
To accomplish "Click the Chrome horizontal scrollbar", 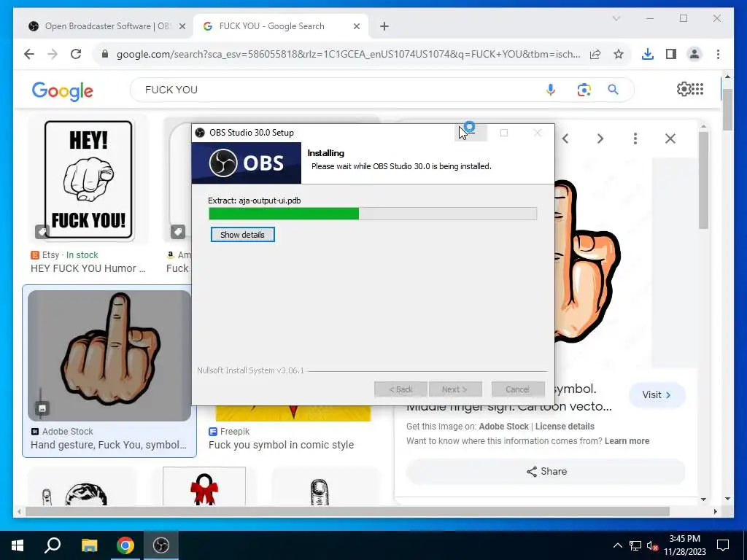I will tap(347, 512).
